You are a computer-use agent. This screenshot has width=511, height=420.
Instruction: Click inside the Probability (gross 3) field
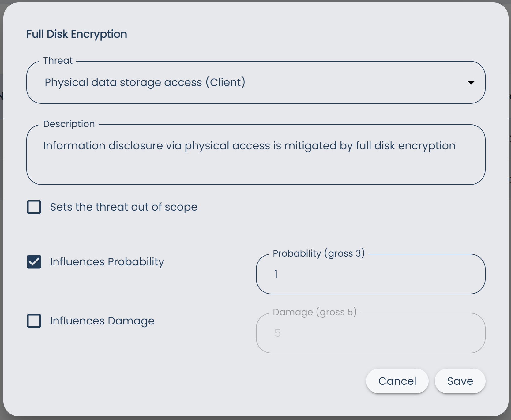pyautogui.click(x=370, y=274)
